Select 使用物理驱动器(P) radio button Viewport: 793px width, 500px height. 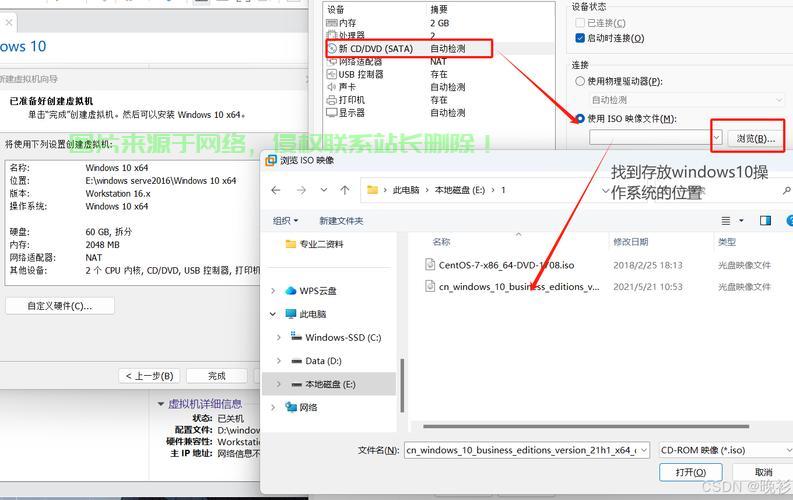[x=580, y=81]
